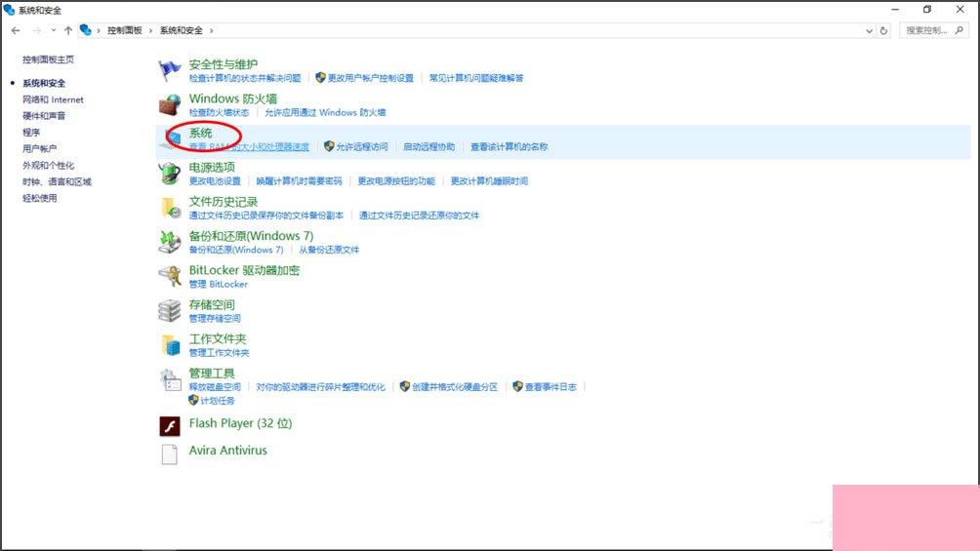Go back with the back arrow
Image resolution: width=980 pixels, height=551 pixels.
click(x=16, y=30)
